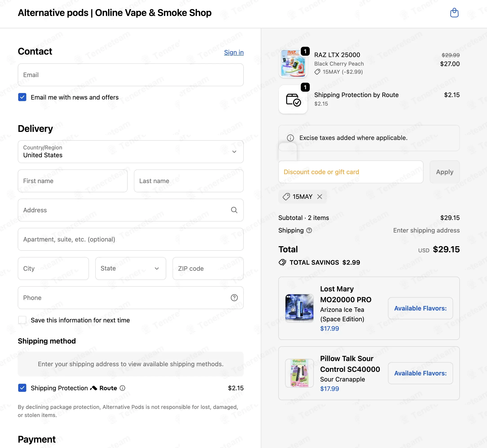The height and width of the screenshot is (448, 487).
Task: Click the Shipping Protection by Route item name
Action: pos(356,95)
